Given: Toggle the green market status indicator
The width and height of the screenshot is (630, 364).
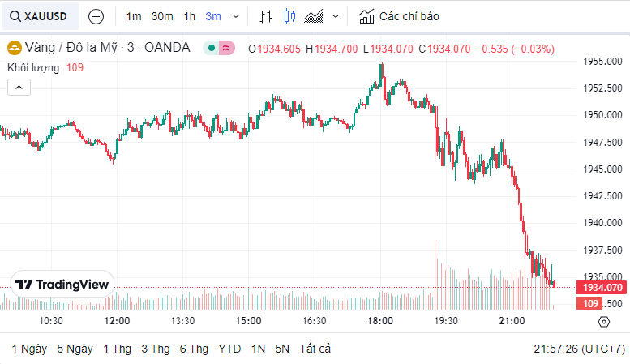Looking at the screenshot, I should [211, 48].
